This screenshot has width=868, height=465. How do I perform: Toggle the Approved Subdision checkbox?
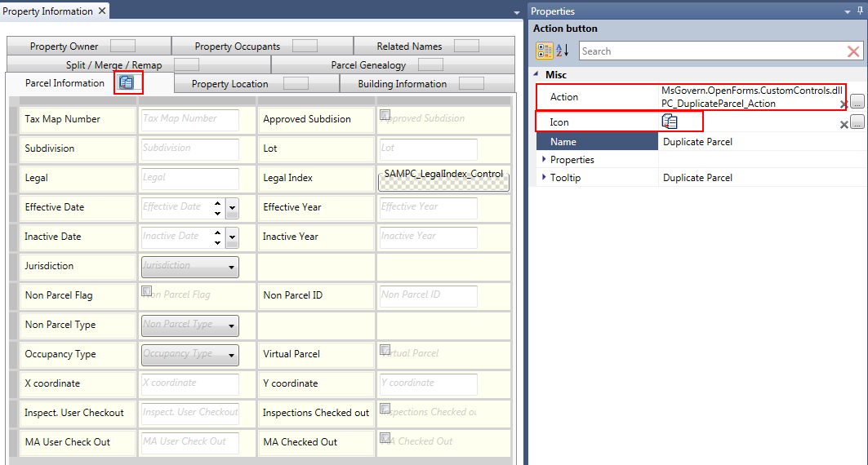[x=385, y=115]
